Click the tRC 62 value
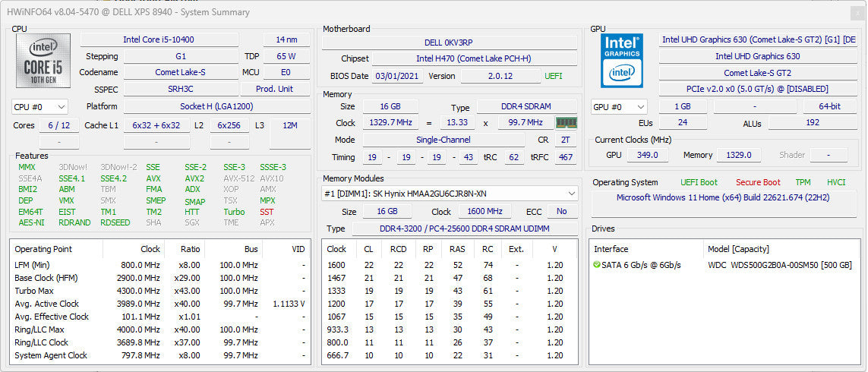Screen dimensions: 868x372 click(x=513, y=158)
